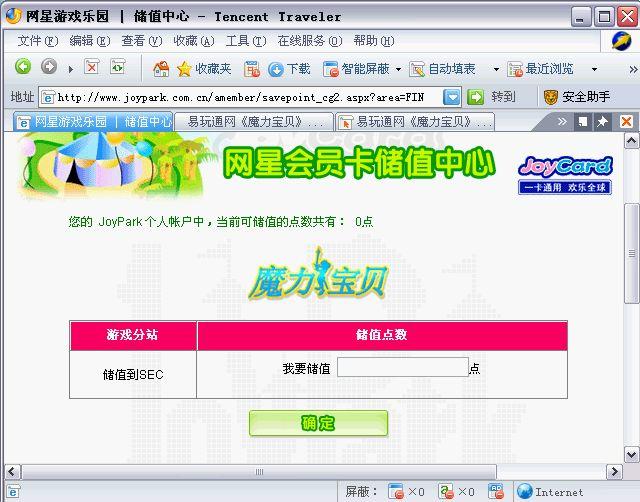Click the new tab icon in tab bar

click(583, 122)
